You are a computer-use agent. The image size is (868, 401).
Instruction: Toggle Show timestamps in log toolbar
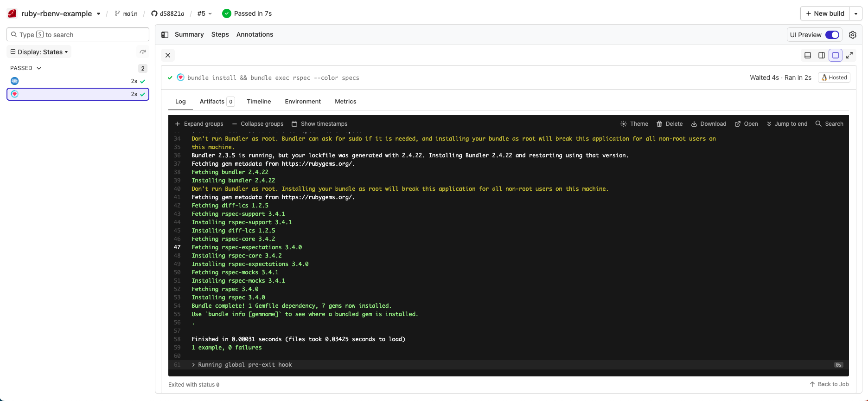click(x=319, y=124)
